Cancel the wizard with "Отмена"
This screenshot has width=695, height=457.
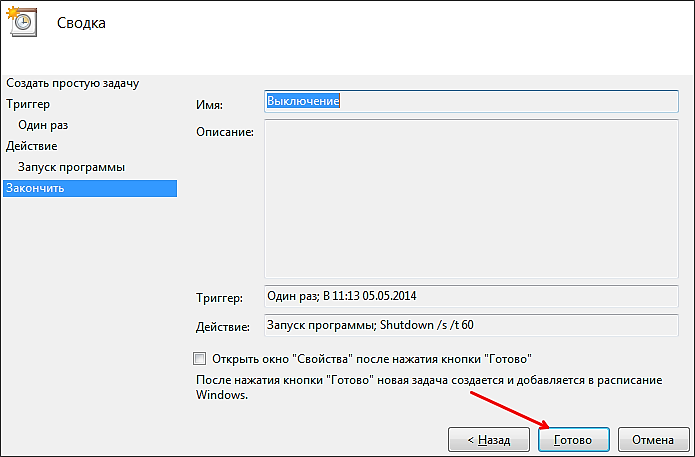[653, 440]
